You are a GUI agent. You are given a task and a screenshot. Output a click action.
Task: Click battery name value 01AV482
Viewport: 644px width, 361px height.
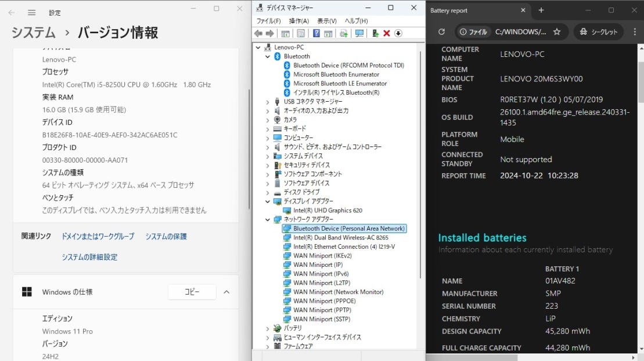[560, 281]
